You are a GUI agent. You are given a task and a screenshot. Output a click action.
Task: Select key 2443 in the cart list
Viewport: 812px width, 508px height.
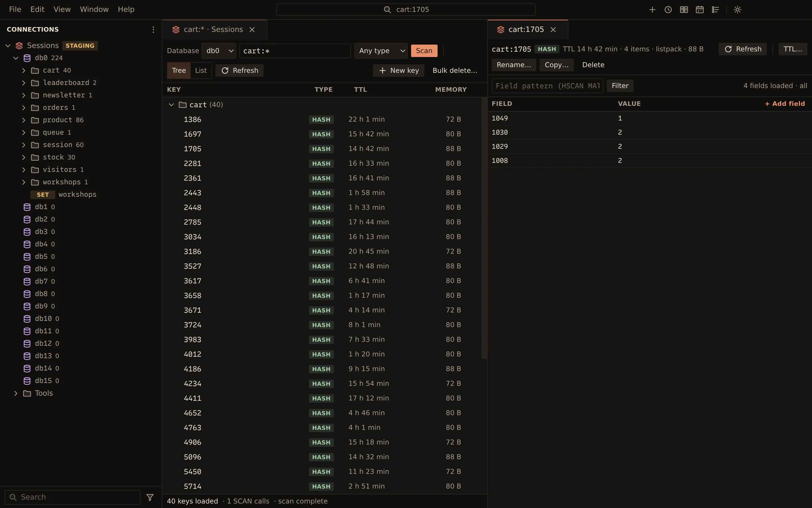click(322, 193)
